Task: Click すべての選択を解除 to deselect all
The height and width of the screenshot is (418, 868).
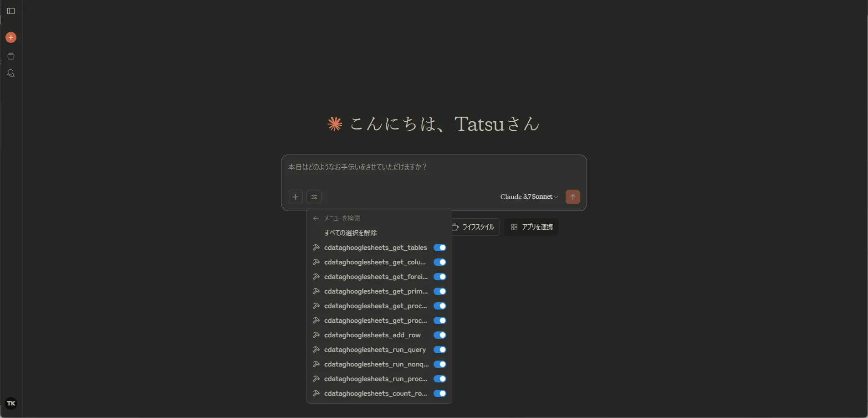Action: [x=350, y=233]
